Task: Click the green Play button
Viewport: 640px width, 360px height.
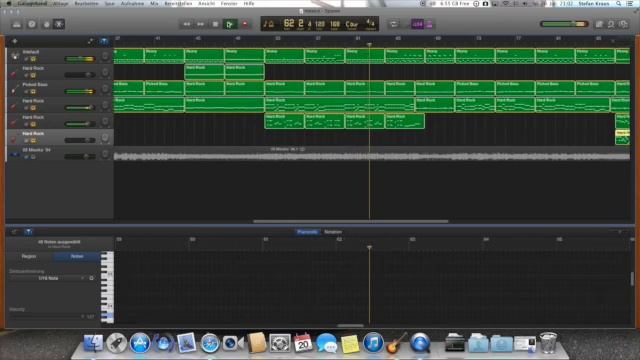Action: tap(229, 24)
